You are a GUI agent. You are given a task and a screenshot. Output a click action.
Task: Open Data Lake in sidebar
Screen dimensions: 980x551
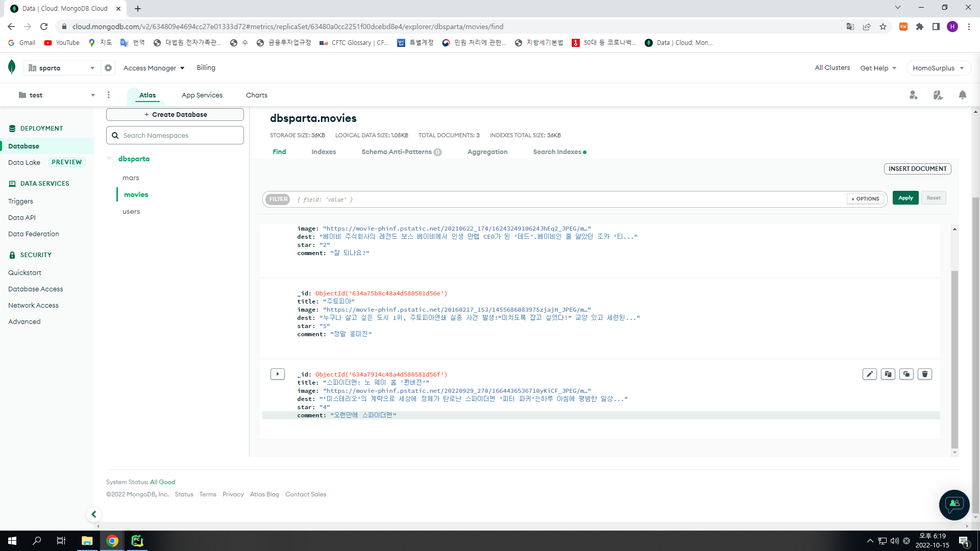pos(24,162)
